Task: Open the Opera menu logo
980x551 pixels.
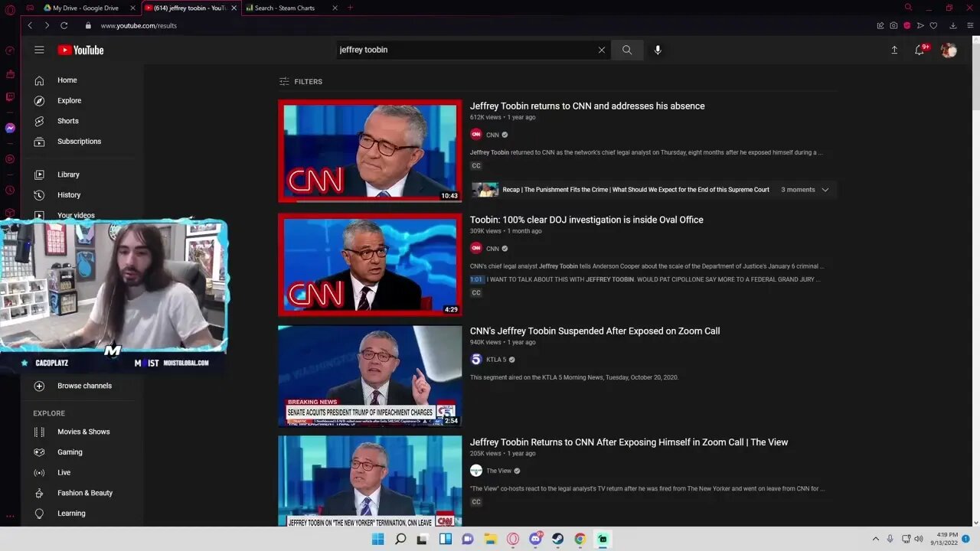Action: click(x=10, y=10)
